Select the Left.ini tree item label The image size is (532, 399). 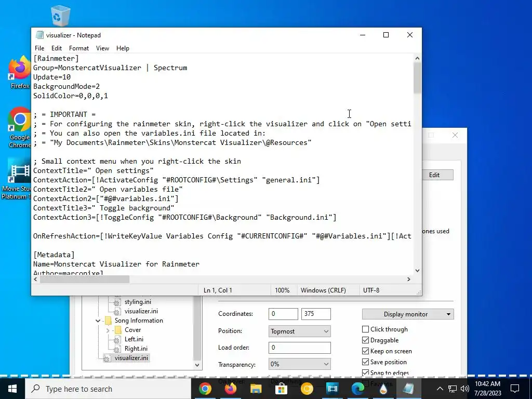coord(134,339)
